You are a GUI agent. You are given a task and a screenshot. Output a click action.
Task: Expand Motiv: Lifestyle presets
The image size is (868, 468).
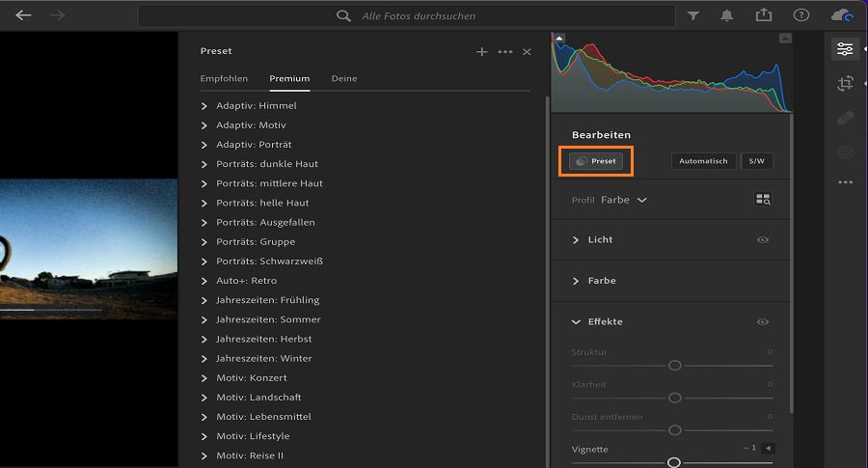(203, 436)
